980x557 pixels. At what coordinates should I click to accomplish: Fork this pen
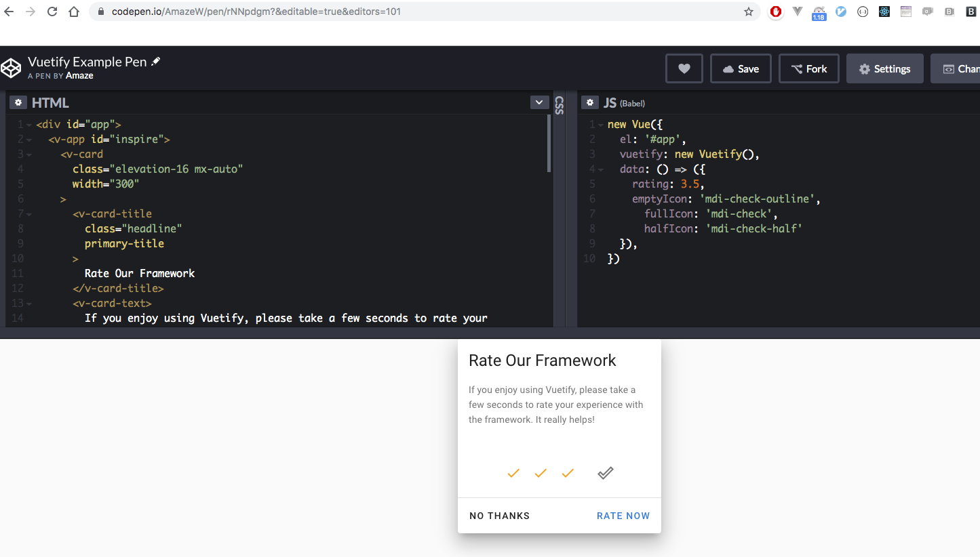[809, 68]
